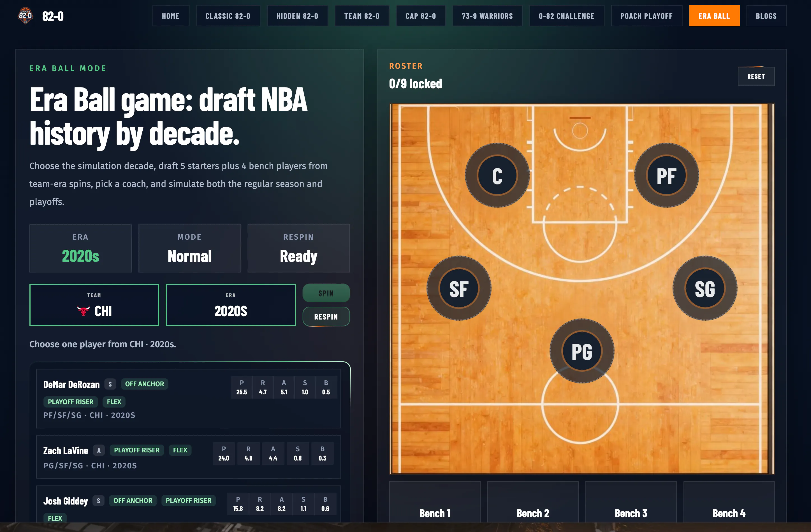Image resolution: width=811 pixels, height=532 pixels.
Task: Open the Mode Normal selector card
Action: (189, 248)
